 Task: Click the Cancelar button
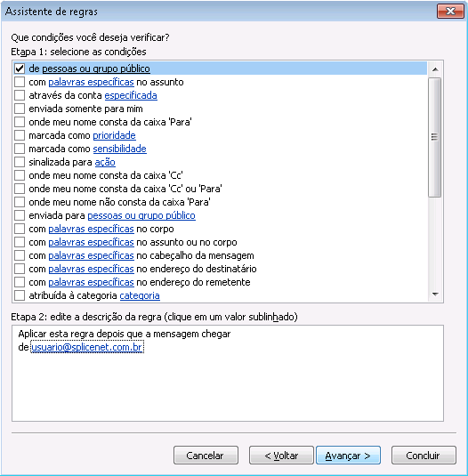pyautogui.click(x=206, y=455)
